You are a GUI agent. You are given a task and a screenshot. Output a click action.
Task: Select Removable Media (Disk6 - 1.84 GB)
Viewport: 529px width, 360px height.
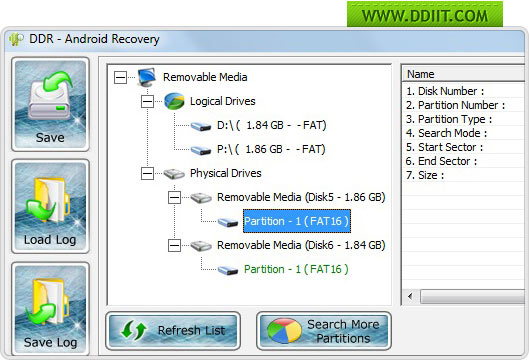[x=301, y=245]
